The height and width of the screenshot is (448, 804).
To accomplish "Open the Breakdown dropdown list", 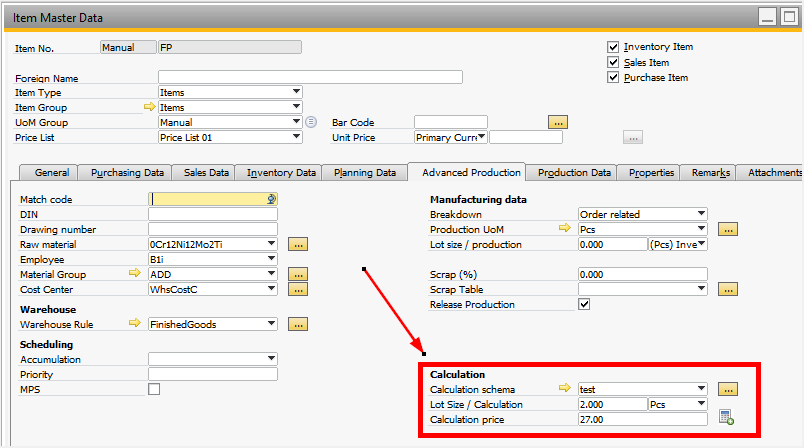I will (701, 214).
